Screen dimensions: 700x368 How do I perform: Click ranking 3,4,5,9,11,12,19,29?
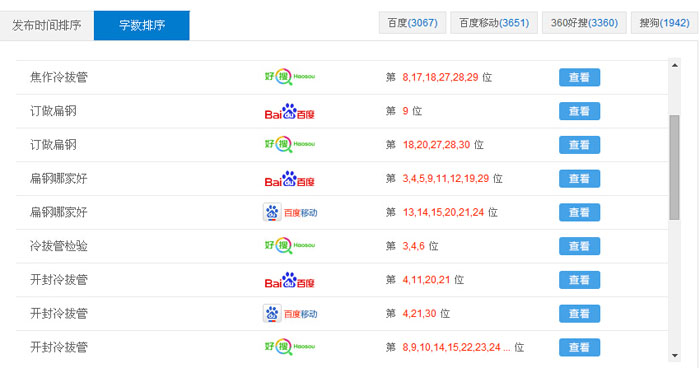446,179
